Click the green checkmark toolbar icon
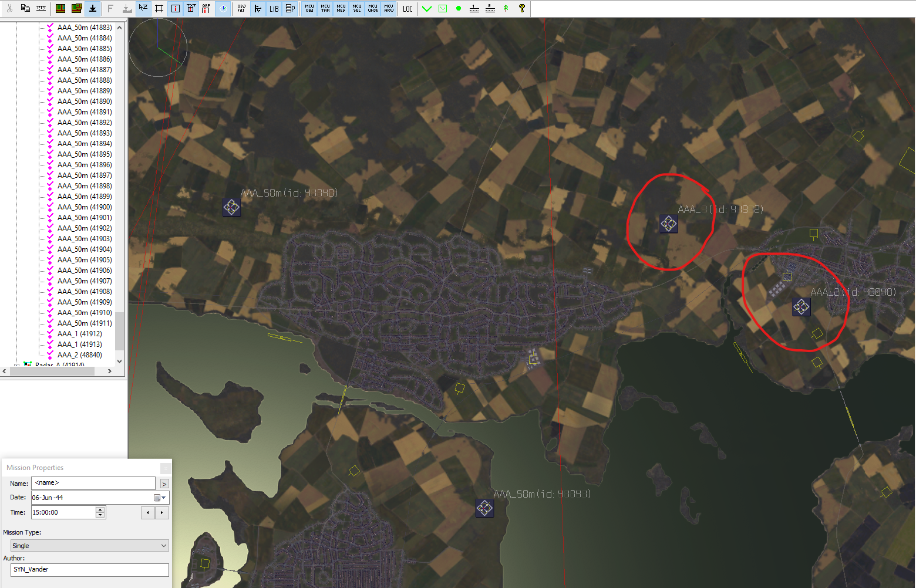Screen dimensions: 916x588 (427, 8)
